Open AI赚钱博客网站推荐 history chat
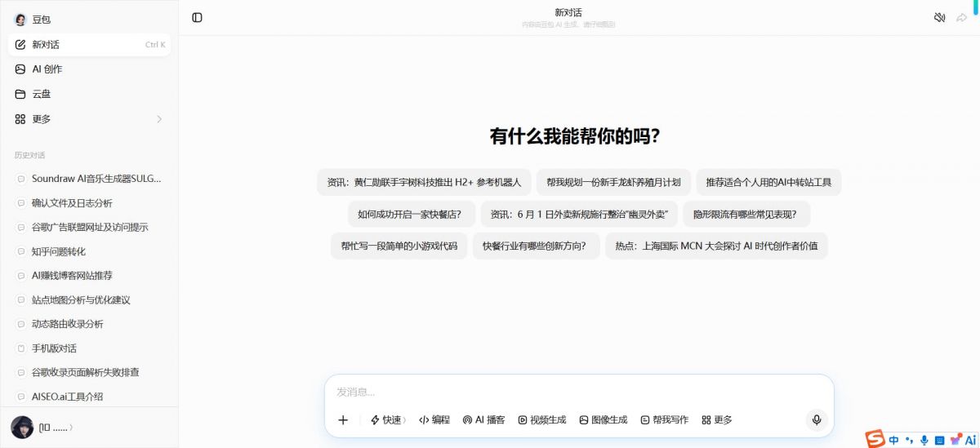980x448 pixels. (89, 276)
